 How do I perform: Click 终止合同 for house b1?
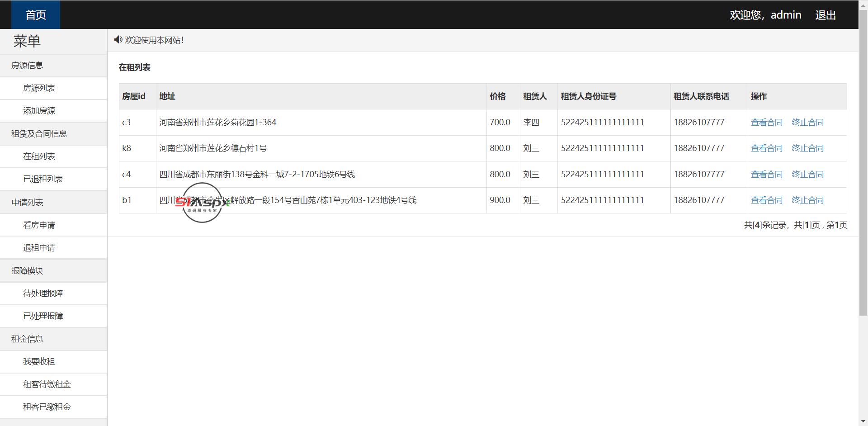[x=807, y=200]
